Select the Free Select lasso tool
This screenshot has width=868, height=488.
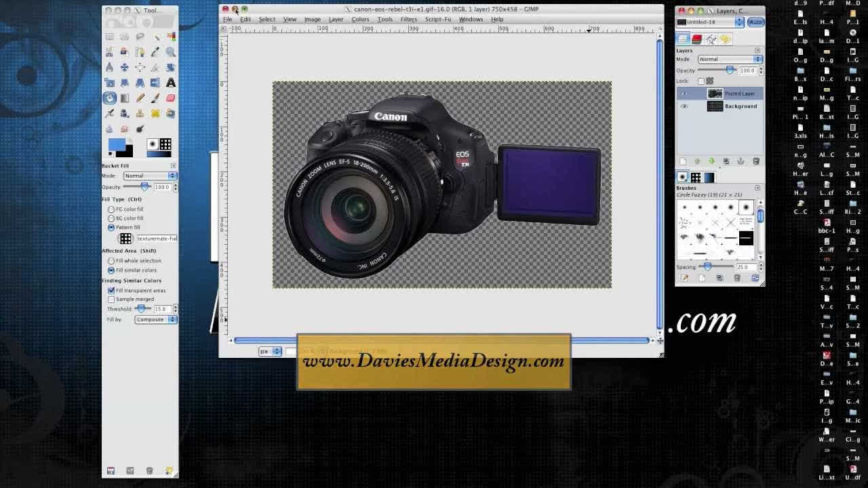click(x=140, y=36)
